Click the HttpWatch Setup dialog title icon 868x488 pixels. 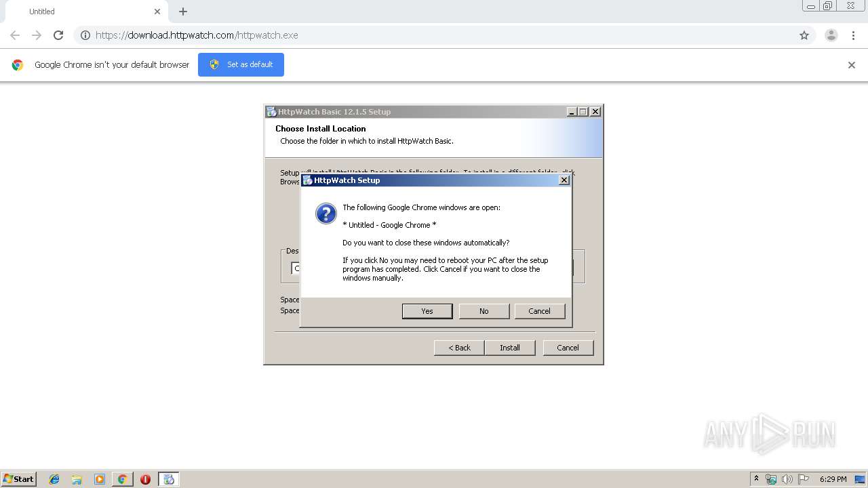[307, 180]
